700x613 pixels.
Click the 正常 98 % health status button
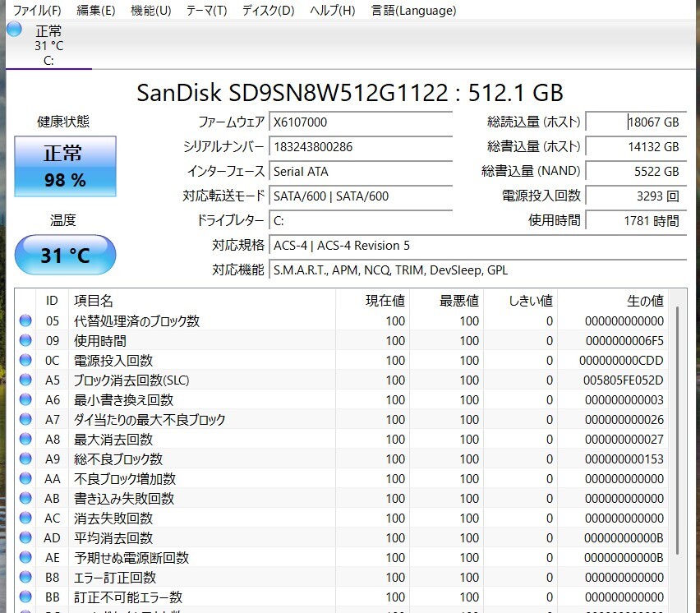(x=65, y=167)
